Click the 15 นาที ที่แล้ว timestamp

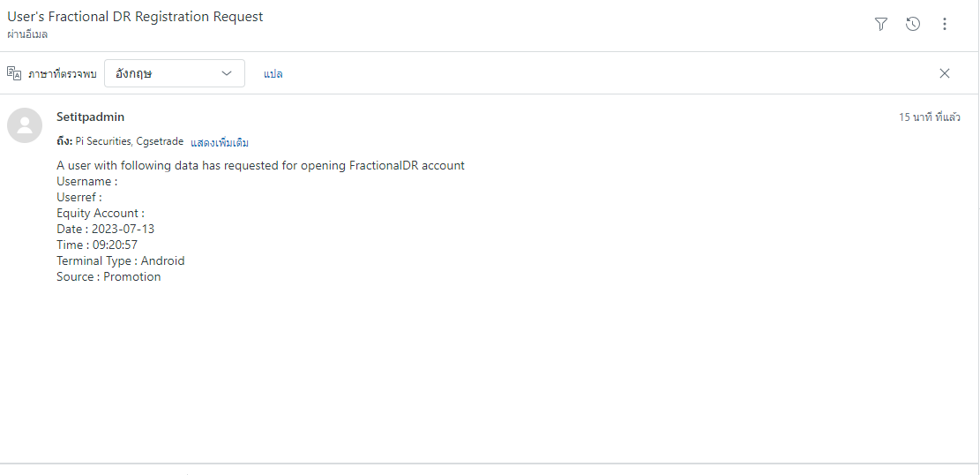(x=928, y=117)
